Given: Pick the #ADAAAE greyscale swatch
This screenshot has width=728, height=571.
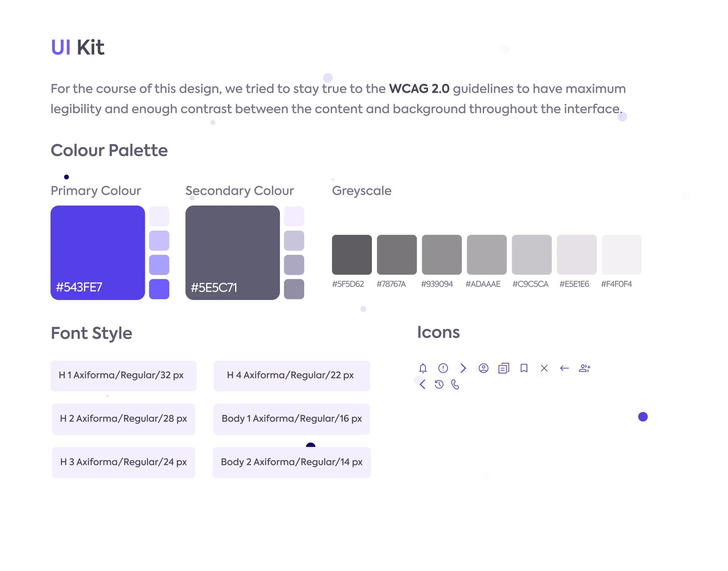Looking at the screenshot, I should pos(486,255).
